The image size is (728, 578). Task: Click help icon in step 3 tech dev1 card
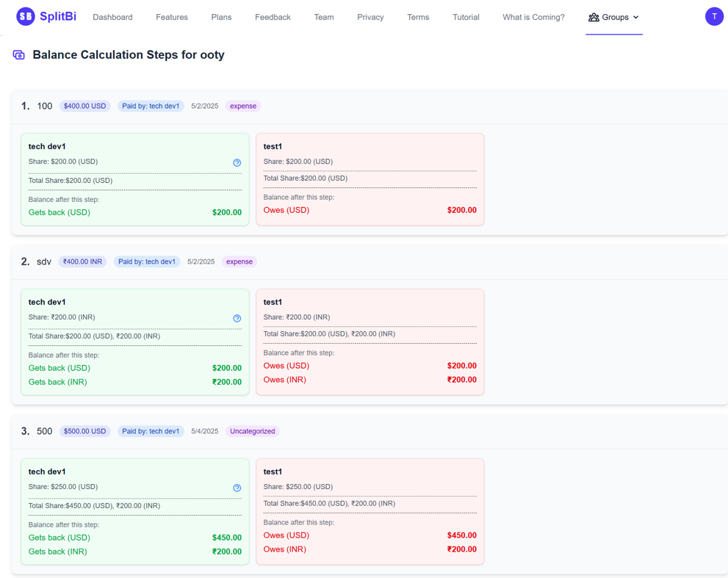tap(237, 488)
